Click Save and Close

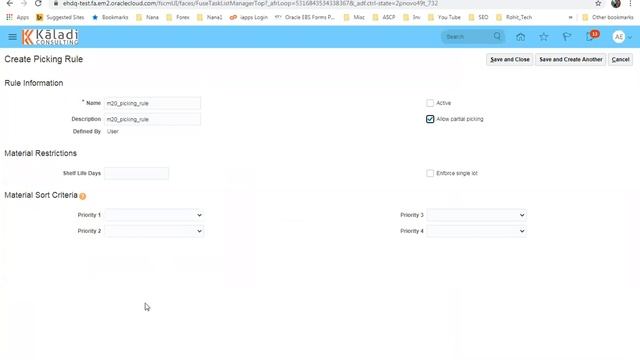pyautogui.click(x=509, y=60)
